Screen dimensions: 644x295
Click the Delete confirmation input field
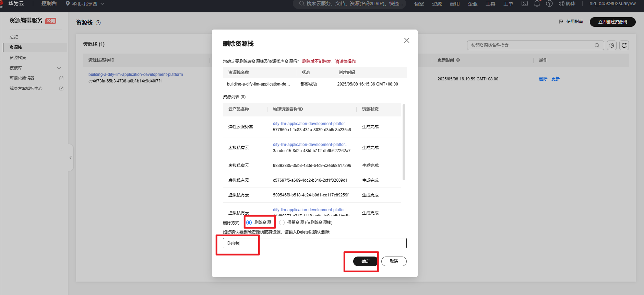pos(315,243)
